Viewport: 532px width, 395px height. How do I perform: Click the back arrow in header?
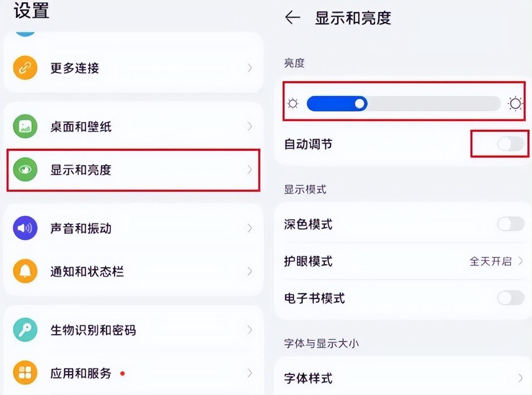pos(293,18)
